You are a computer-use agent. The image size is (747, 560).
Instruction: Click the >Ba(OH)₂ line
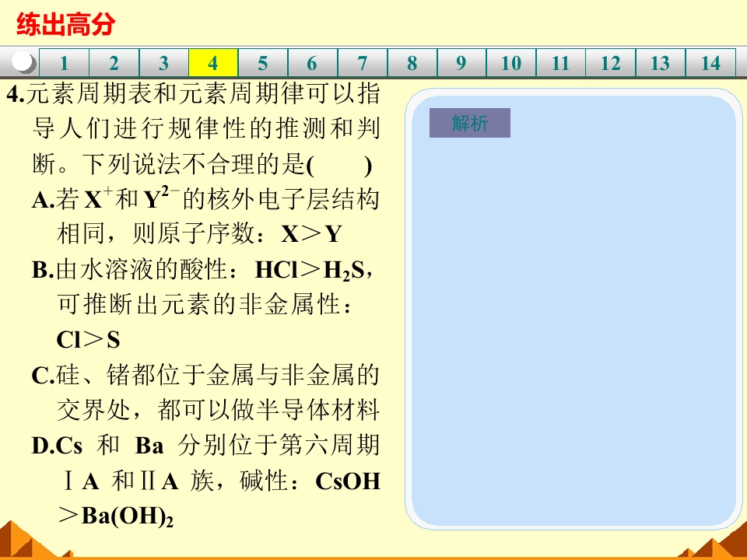[x=116, y=516]
